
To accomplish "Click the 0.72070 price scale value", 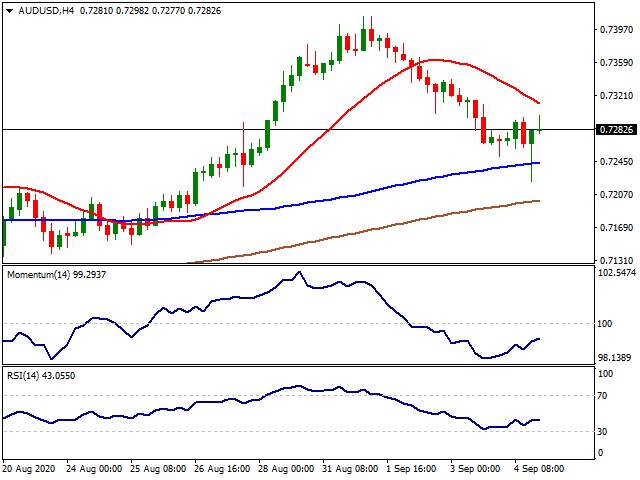I will click(x=616, y=195).
